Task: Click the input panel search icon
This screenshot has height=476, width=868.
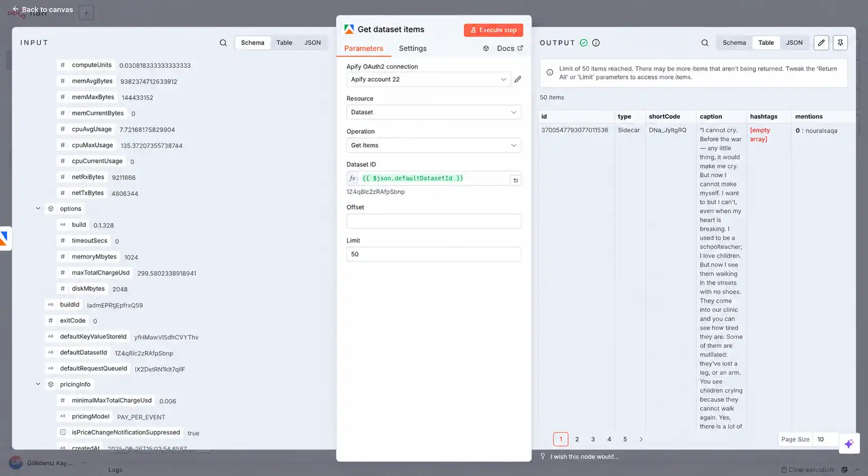Action: point(223,43)
